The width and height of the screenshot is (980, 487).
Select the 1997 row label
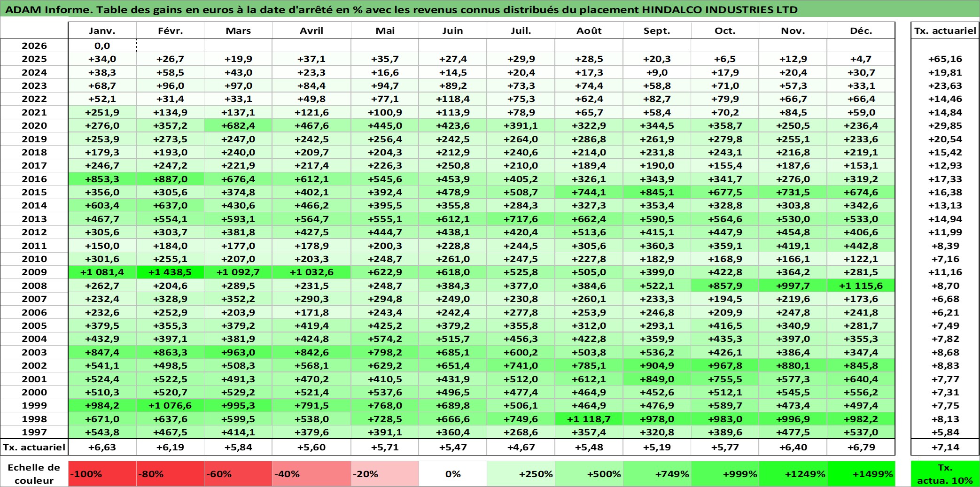[34, 432]
